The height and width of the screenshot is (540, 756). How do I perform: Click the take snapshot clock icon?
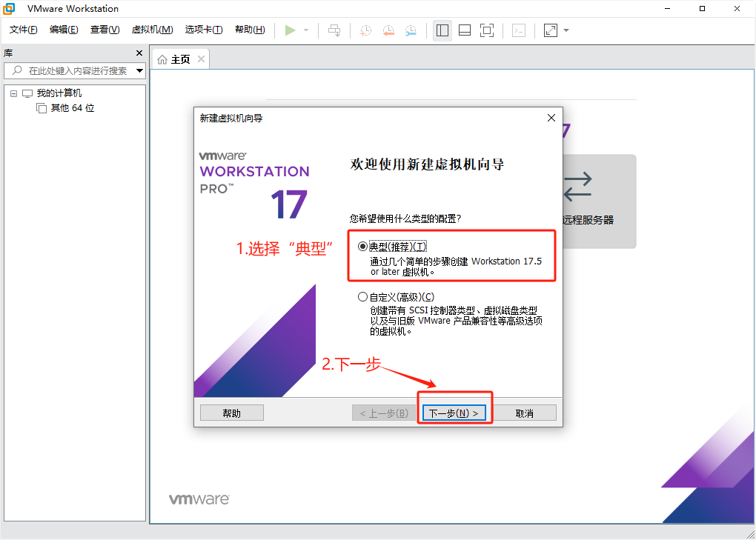(x=366, y=30)
